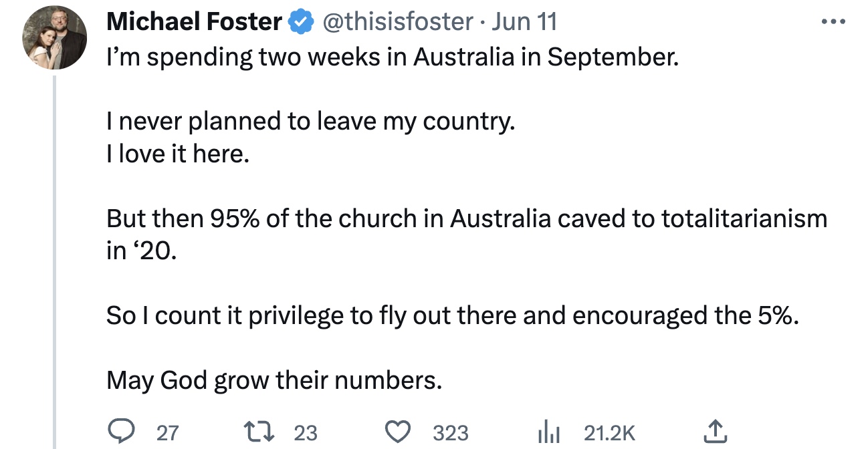The image size is (868, 449).
Task: Click the repost count of 23
Action: pyautogui.click(x=306, y=433)
